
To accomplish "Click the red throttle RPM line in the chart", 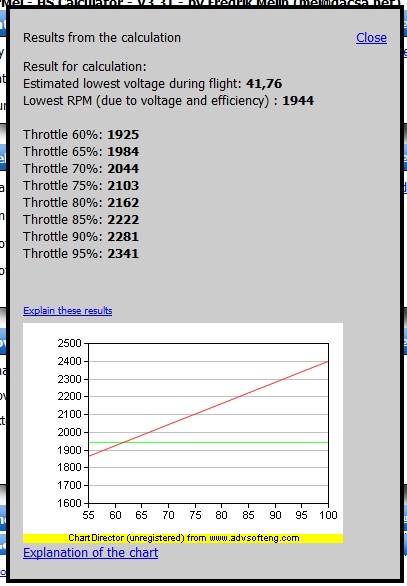I will (209, 408).
